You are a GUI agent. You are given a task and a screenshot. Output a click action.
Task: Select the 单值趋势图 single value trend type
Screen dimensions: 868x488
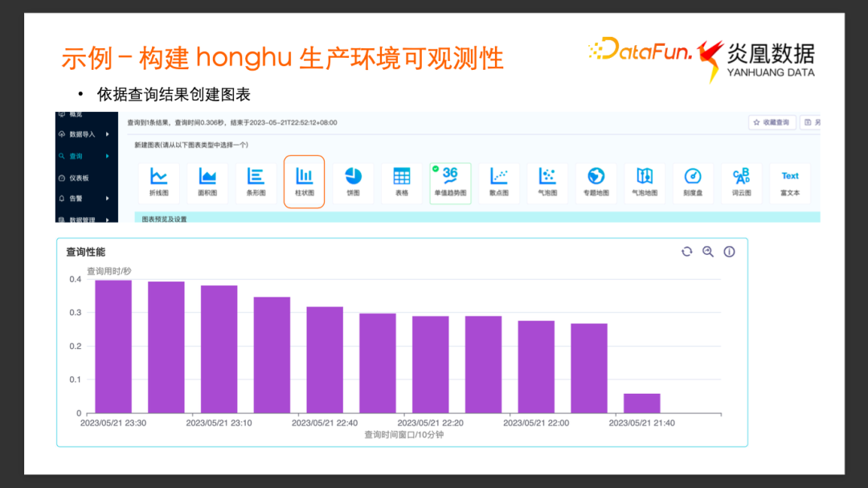coord(451,182)
